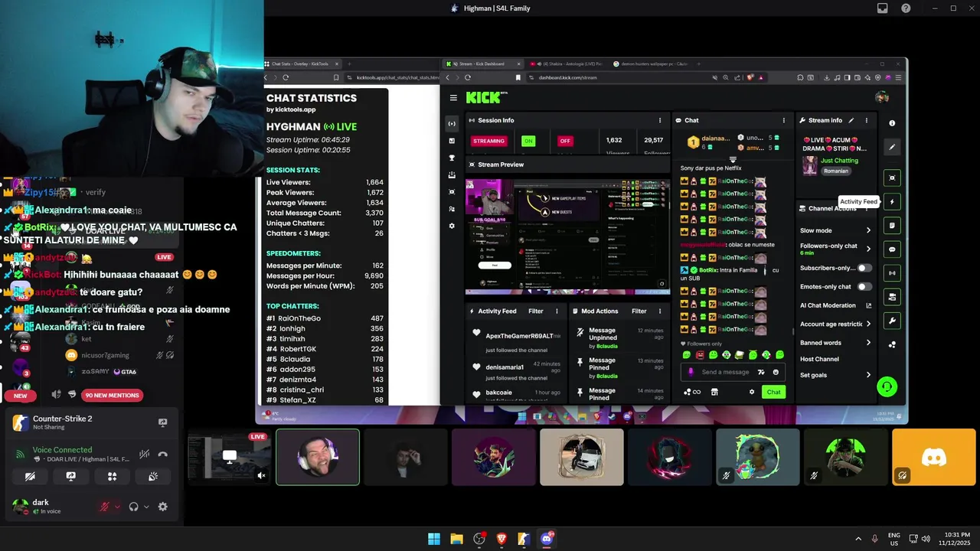Viewport: 980px width, 551px height.
Task: Open Kick profile avatar menu
Action: coord(882,97)
